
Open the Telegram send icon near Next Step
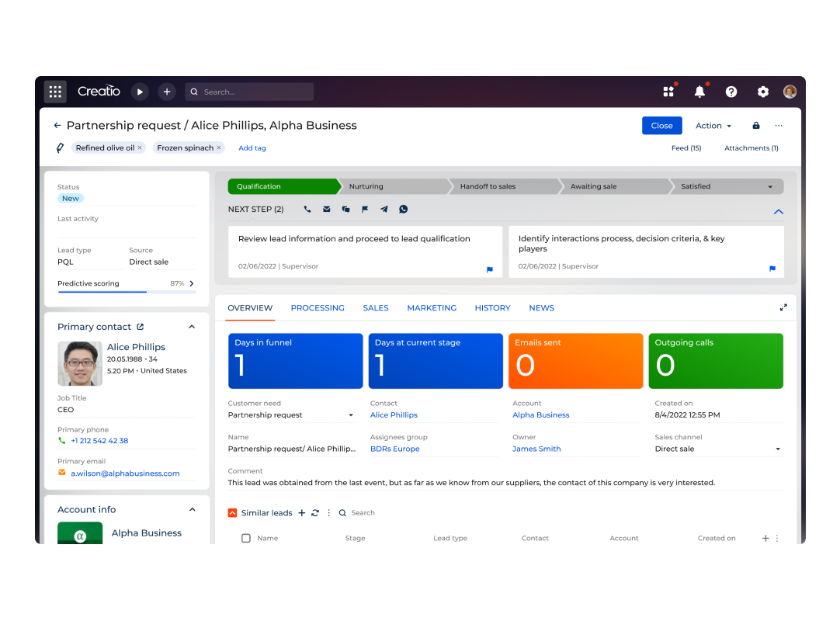click(x=384, y=209)
